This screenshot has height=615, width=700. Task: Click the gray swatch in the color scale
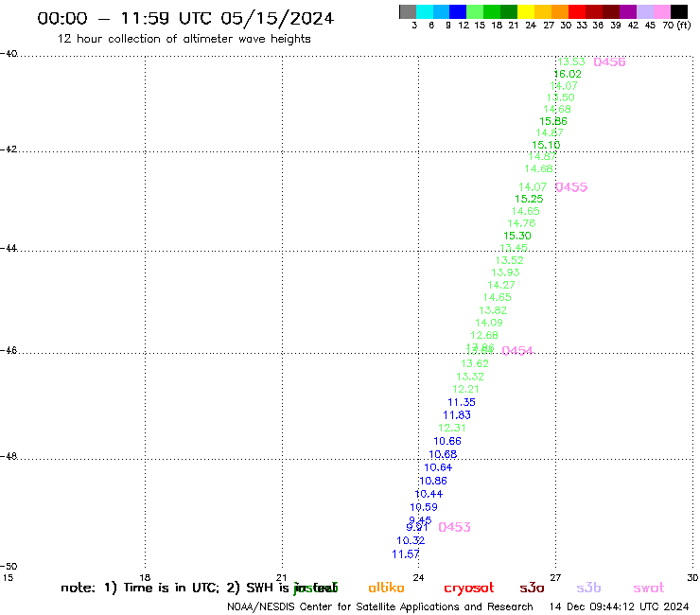coord(408,11)
